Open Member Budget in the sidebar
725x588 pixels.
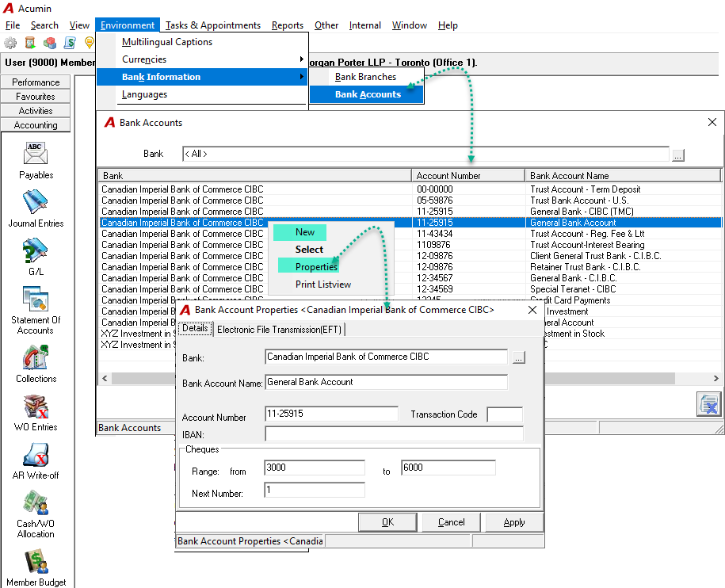point(36,568)
